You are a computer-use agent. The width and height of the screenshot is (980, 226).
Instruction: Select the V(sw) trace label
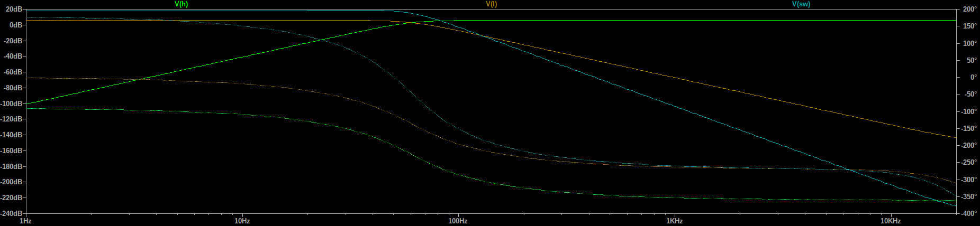(801, 4)
